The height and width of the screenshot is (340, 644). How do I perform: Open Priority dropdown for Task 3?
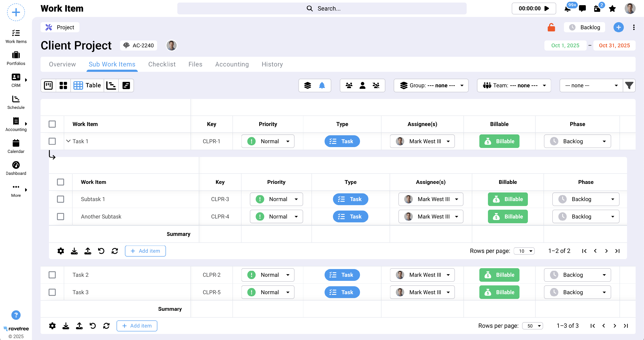[268, 292]
